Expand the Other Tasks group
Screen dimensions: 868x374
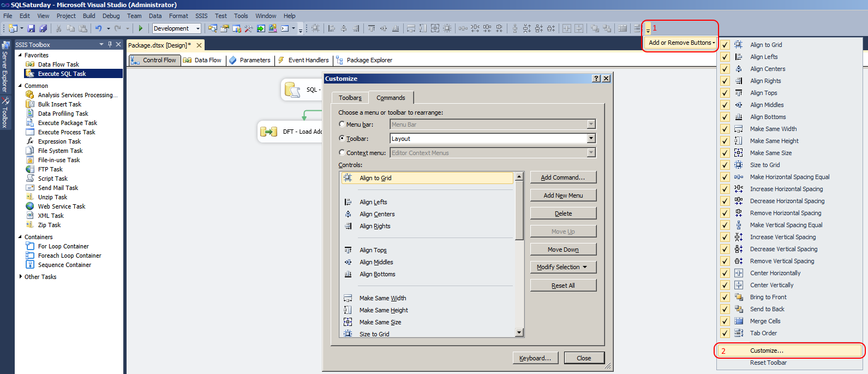pos(20,276)
